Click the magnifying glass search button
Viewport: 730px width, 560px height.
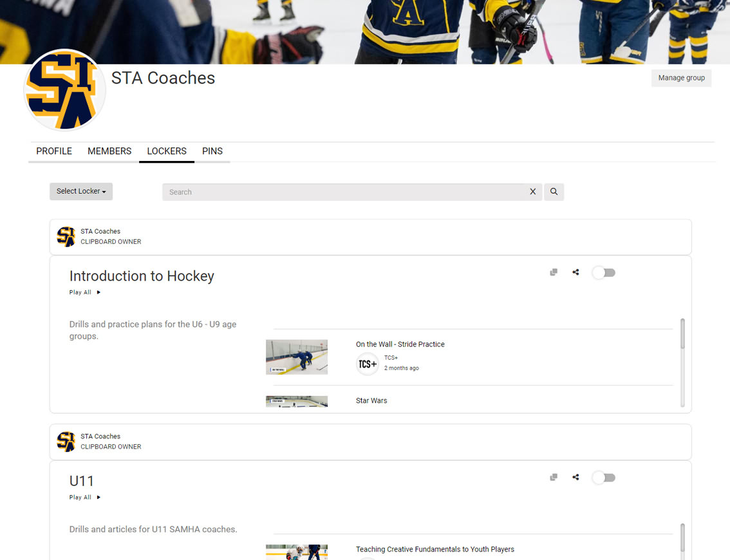pos(554,192)
